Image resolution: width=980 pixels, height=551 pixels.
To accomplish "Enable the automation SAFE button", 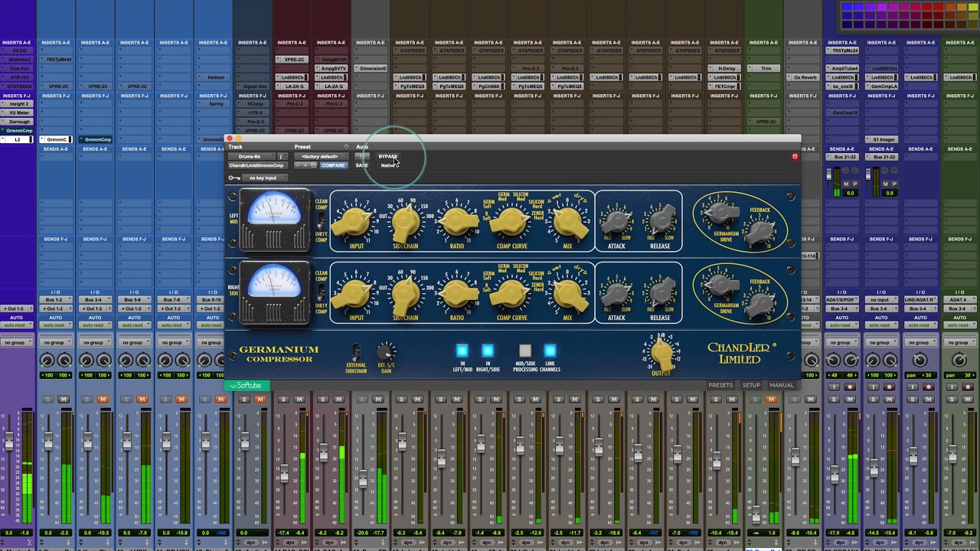I will tap(361, 165).
